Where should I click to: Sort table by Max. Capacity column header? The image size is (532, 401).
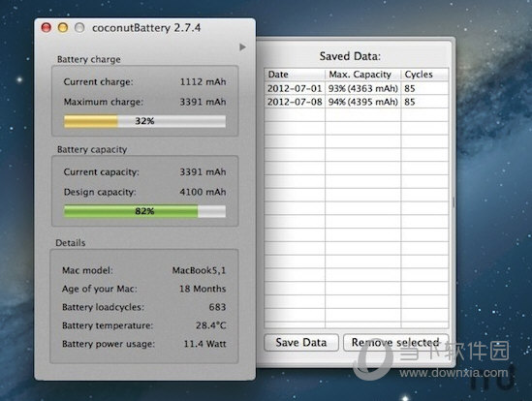[363, 74]
